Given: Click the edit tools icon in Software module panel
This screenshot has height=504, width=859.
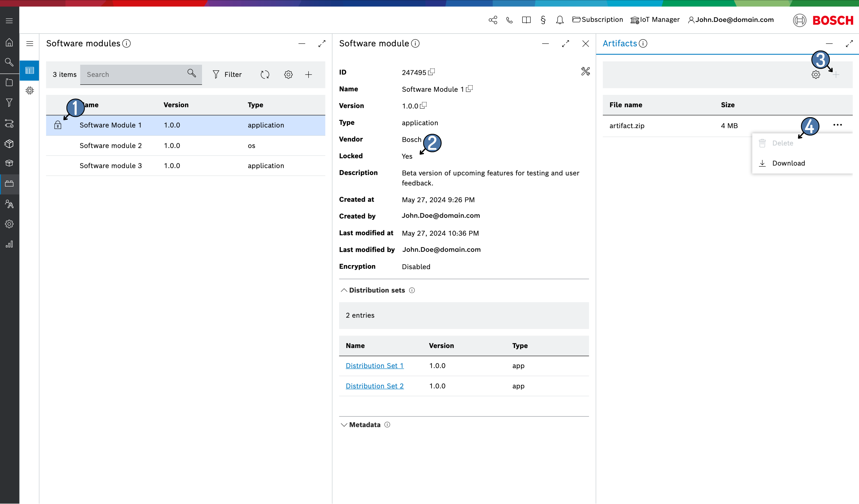Looking at the screenshot, I should (x=585, y=71).
